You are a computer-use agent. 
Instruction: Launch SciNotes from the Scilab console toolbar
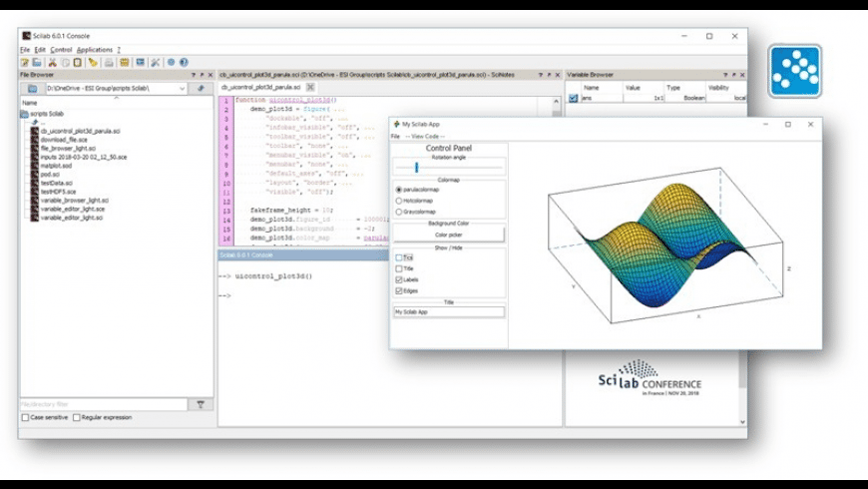[x=25, y=63]
